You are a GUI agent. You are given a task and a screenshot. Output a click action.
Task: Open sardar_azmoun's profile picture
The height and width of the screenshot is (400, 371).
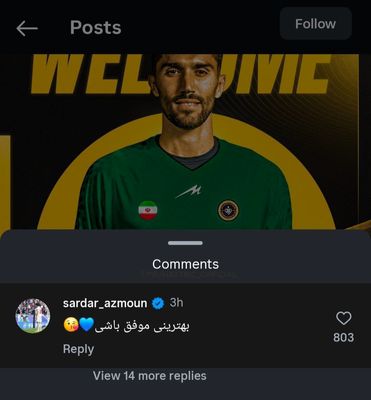pyautogui.click(x=33, y=316)
